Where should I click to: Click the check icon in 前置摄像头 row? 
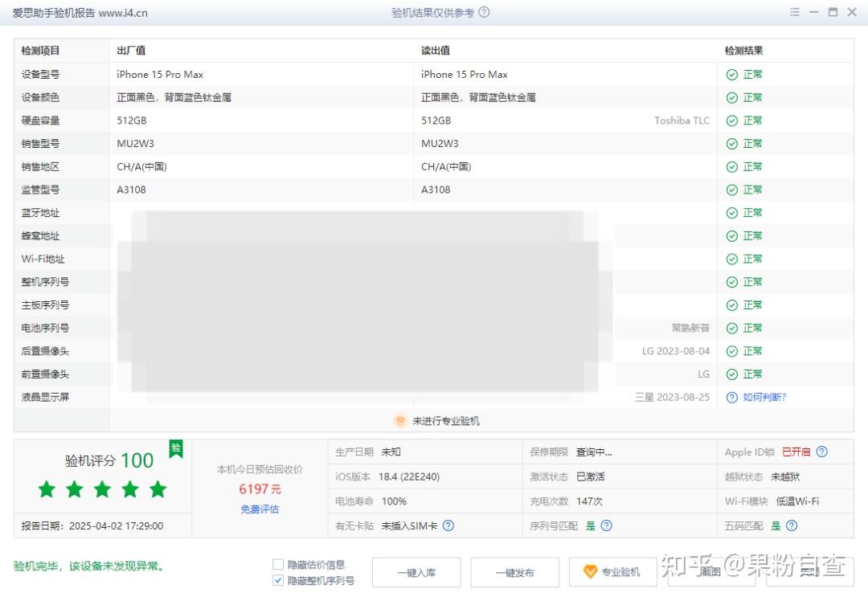point(732,374)
